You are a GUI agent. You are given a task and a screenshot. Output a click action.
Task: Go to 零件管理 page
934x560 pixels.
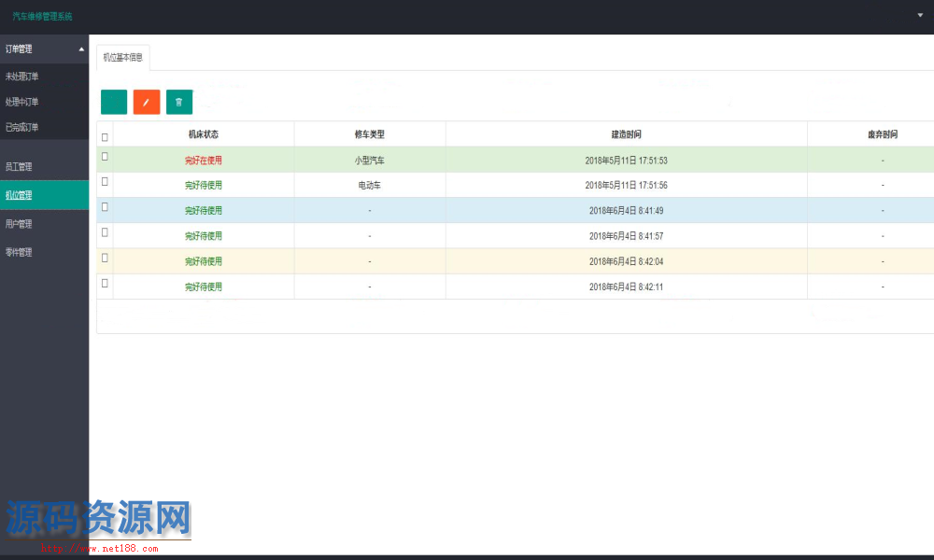tap(19, 252)
